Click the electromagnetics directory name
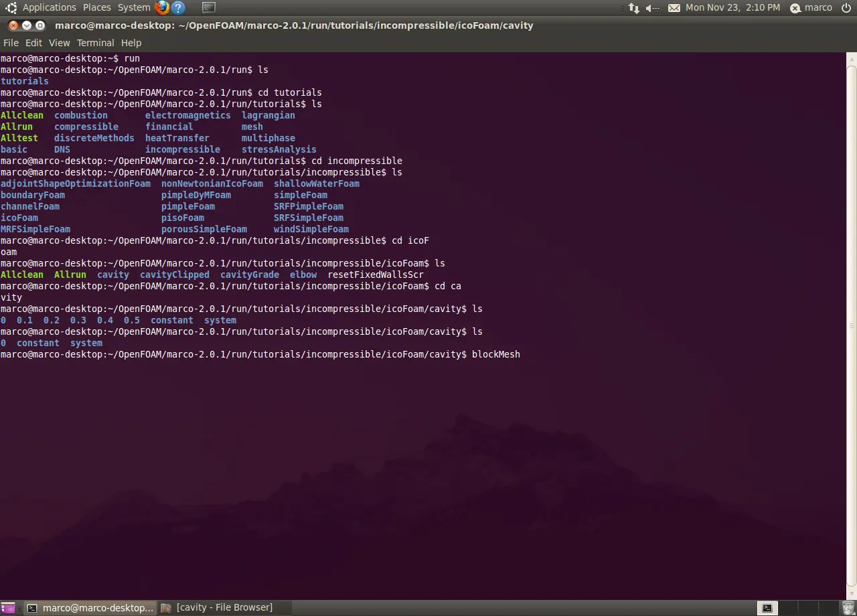Image resolution: width=857 pixels, height=616 pixels. coord(188,115)
